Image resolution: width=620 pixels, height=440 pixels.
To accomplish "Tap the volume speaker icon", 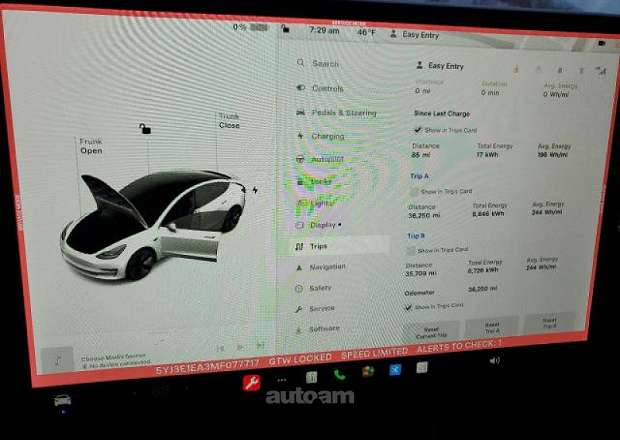I will 494,360.
